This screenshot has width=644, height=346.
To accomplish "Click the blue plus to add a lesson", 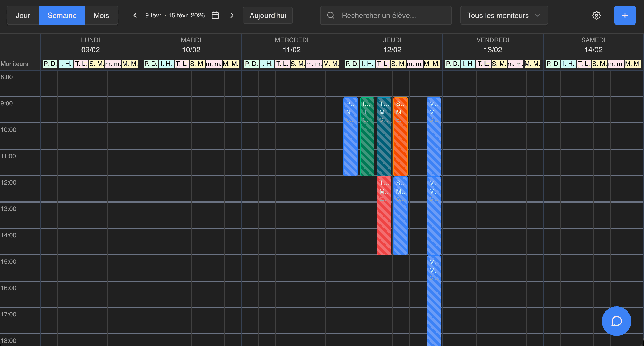I will pyautogui.click(x=625, y=15).
